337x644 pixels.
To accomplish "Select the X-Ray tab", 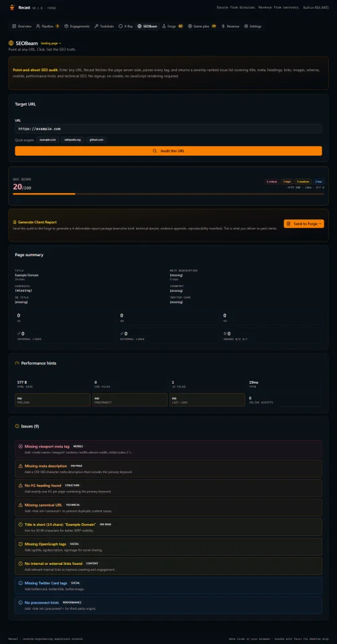I will pos(125,26).
